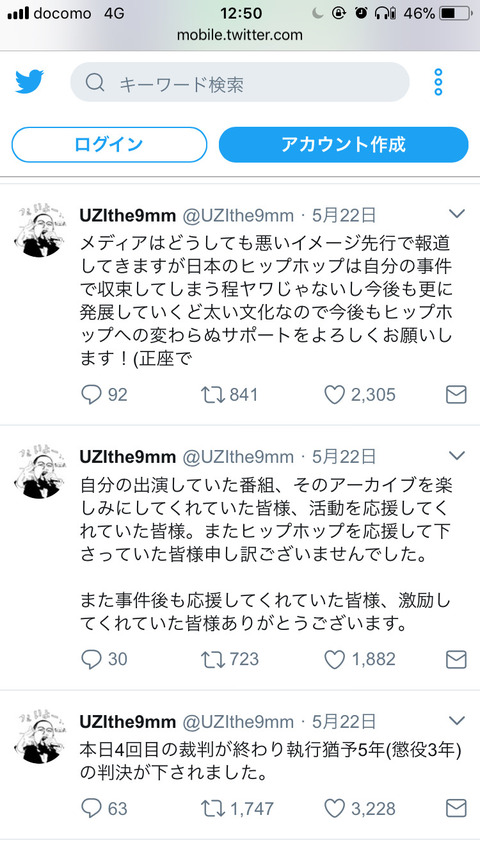Tap the ログイン button
Viewport: 480px width, 854px height.
(109, 144)
